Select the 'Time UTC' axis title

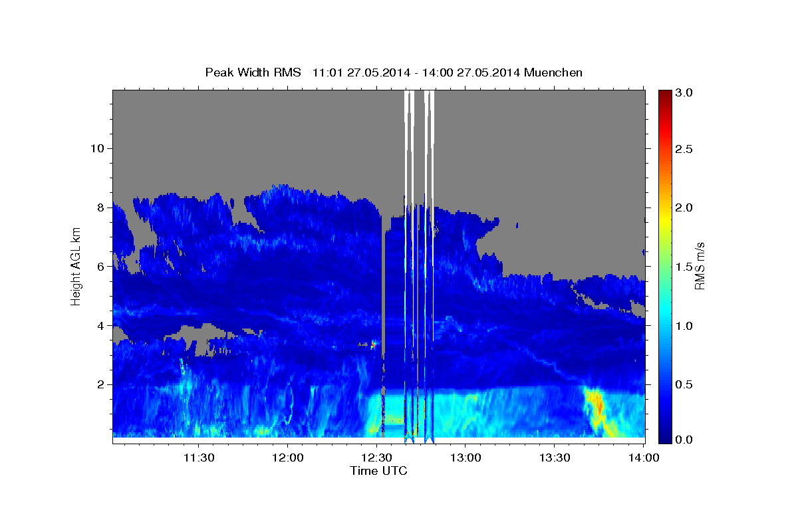pyautogui.click(x=378, y=471)
